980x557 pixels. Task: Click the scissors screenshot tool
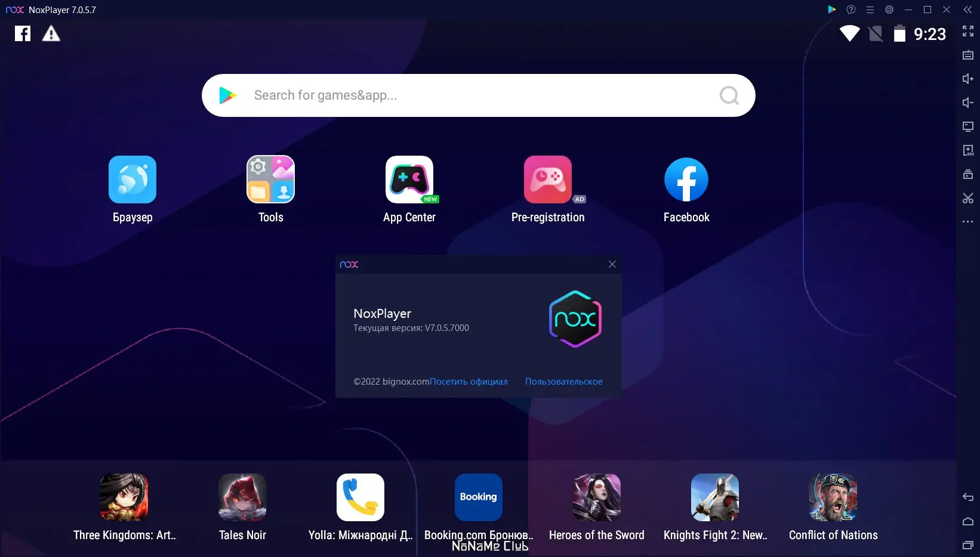click(968, 198)
